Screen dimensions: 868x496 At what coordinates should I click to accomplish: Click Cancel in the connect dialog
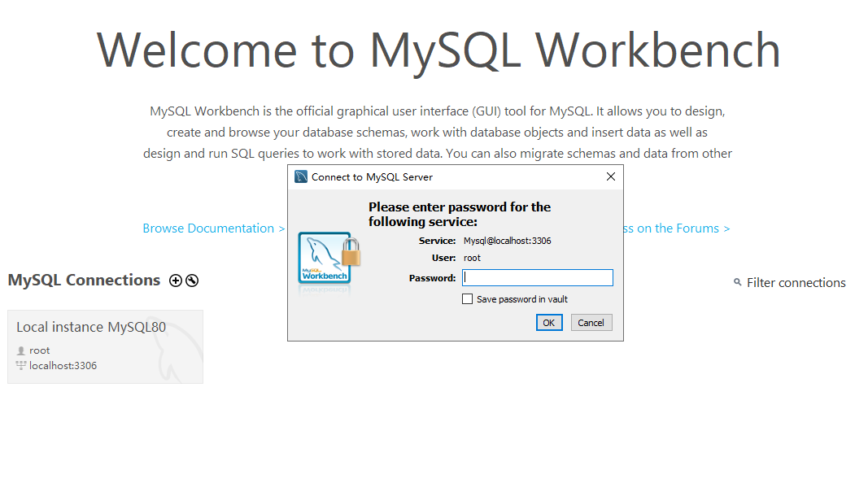coord(591,323)
